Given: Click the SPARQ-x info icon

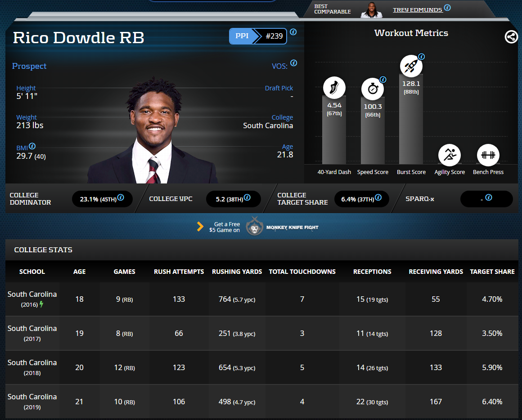Looking at the screenshot, I should (x=489, y=197).
